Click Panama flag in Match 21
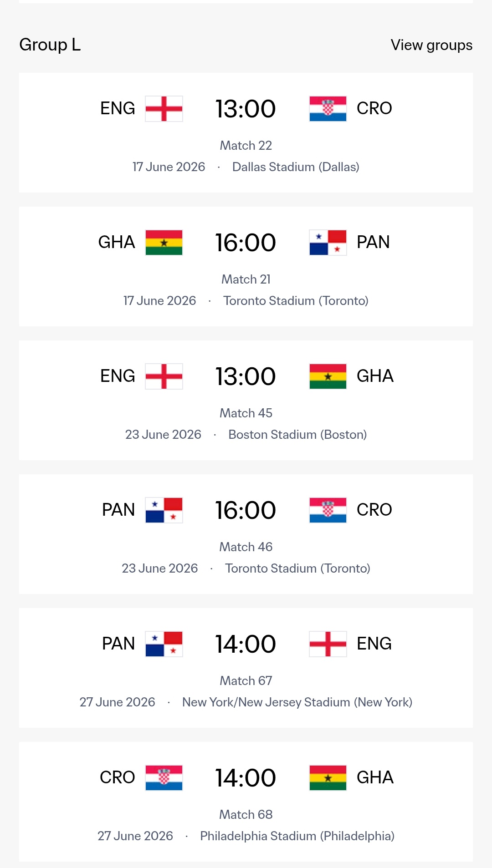Image resolution: width=492 pixels, height=868 pixels. [328, 243]
